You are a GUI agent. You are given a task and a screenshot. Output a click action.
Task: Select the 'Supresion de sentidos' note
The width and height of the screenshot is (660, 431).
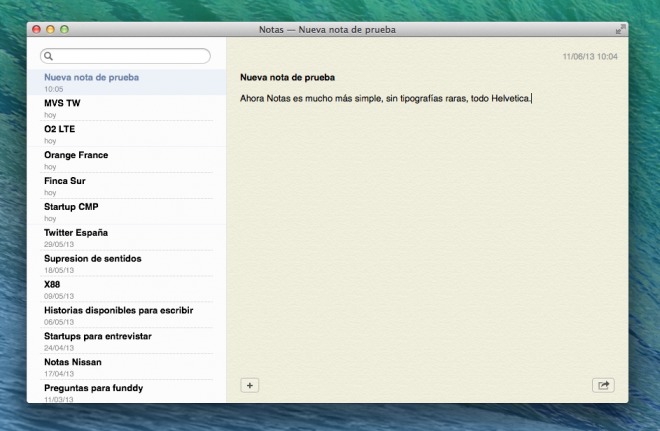pyautogui.click(x=126, y=263)
